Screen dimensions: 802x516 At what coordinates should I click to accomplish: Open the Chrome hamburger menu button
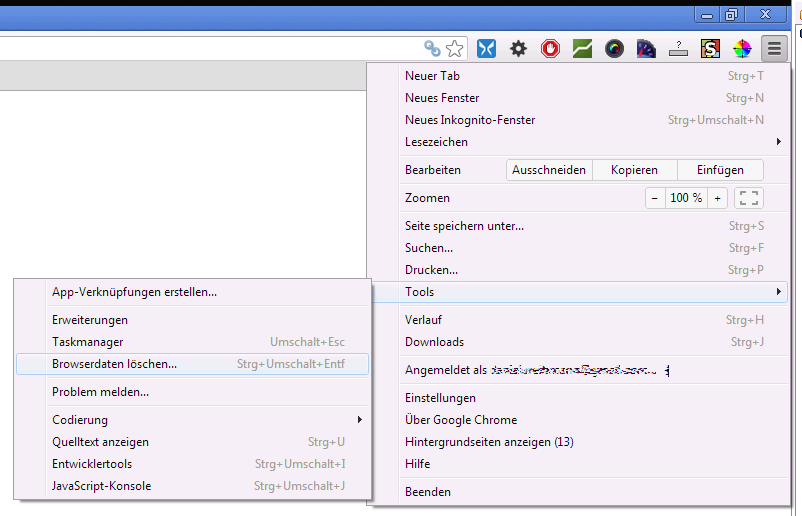[x=774, y=49]
